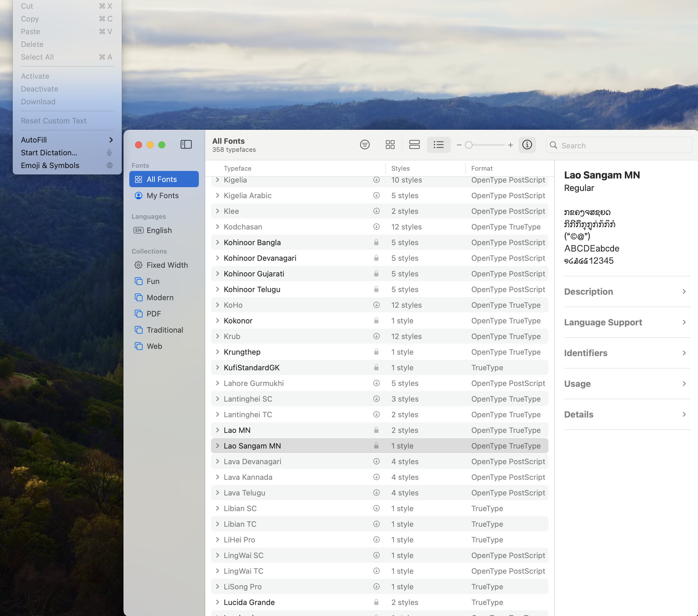The width and height of the screenshot is (698, 616).
Task: Toggle the info inspector button
Action: coord(527,145)
